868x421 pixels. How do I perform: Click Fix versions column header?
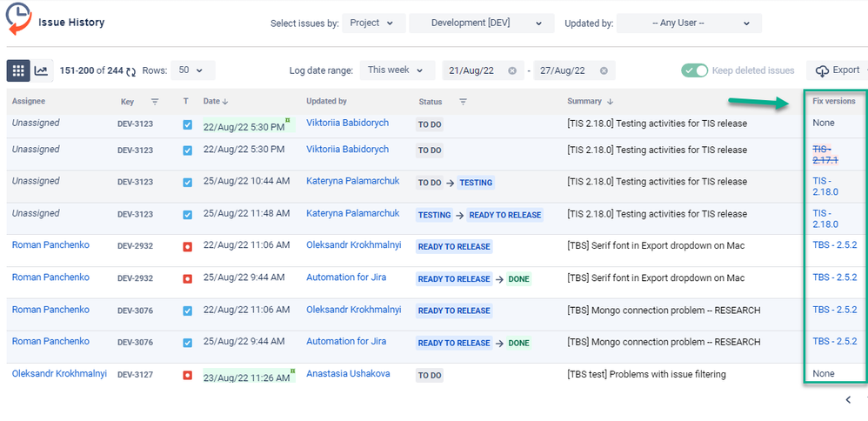pos(834,102)
